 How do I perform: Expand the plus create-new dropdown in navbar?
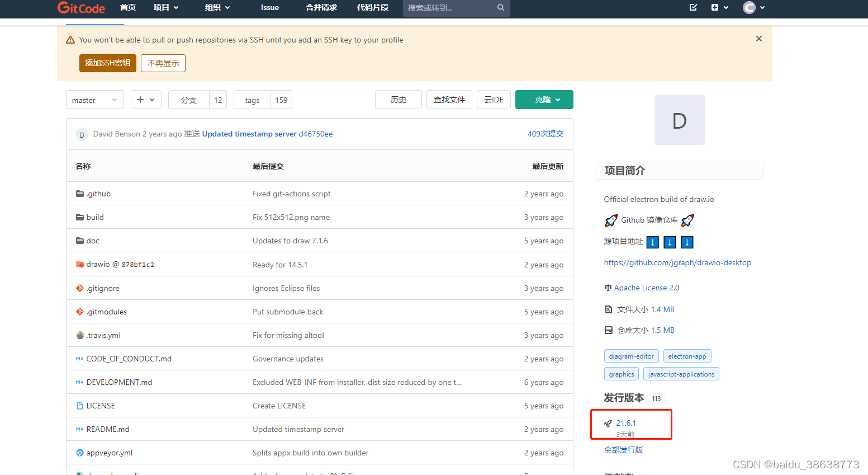tap(720, 7)
